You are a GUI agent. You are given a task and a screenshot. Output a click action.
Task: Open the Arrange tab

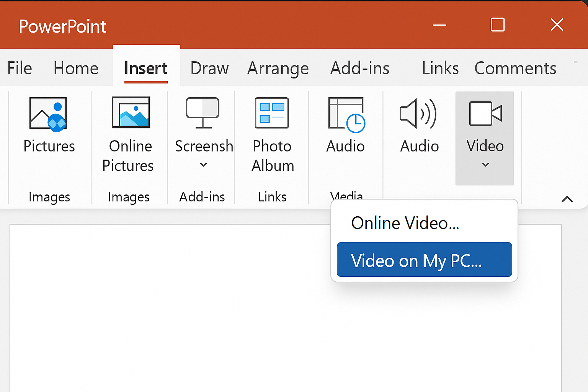click(278, 69)
